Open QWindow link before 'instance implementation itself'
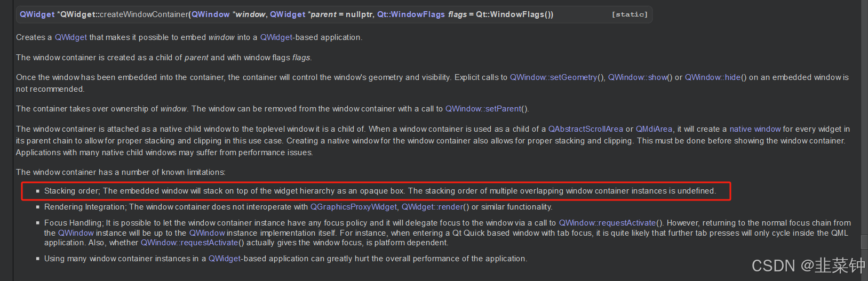The height and width of the screenshot is (281, 868). tap(207, 233)
